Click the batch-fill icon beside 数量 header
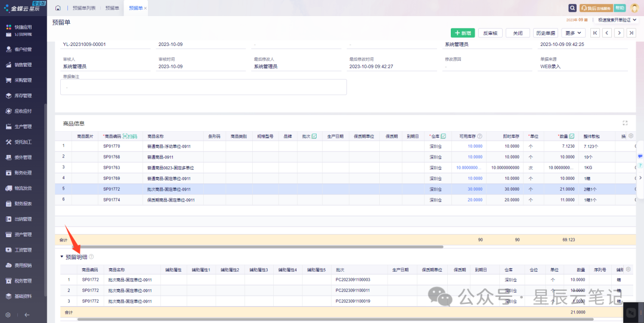 tap(572, 136)
